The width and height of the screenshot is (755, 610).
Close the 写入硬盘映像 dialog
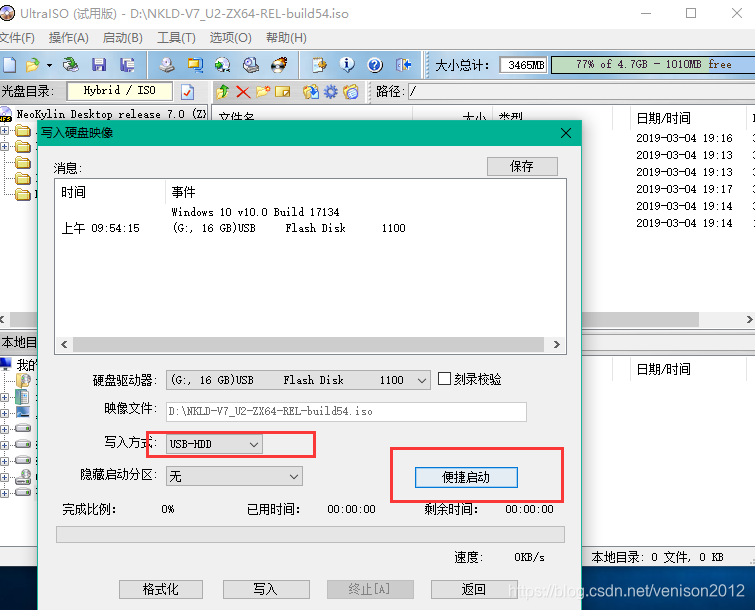pyautogui.click(x=566, y=133)
